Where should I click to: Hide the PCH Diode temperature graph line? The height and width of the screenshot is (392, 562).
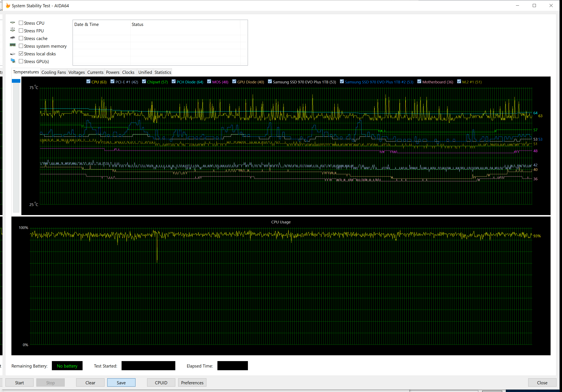[x=174, y=82]
